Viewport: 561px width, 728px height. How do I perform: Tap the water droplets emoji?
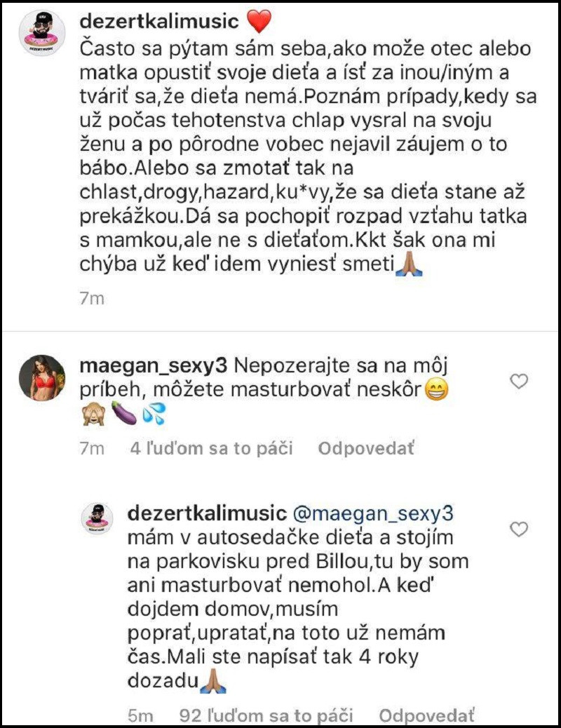click(154, 414)
